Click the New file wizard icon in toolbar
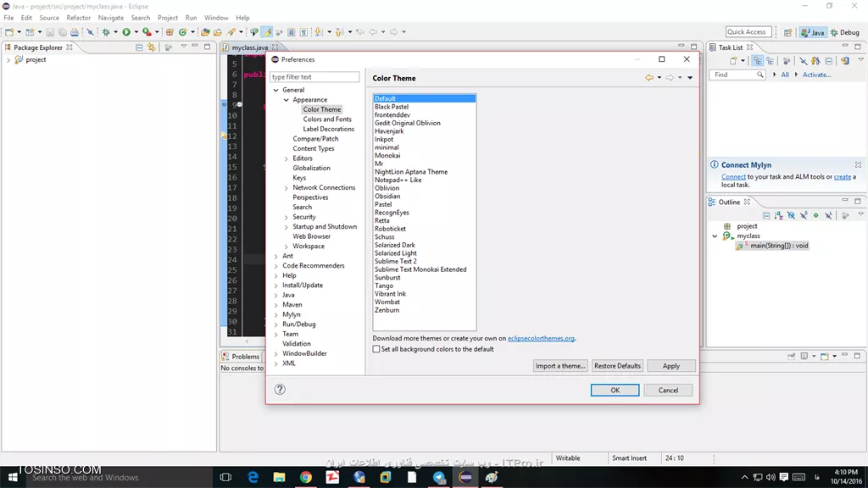This screenshot has width=868, height=488. (x=9, y=32)
